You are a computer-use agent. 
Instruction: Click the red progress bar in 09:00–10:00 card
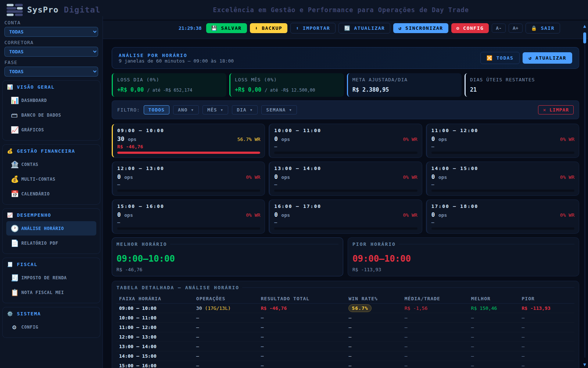(189, 153)
